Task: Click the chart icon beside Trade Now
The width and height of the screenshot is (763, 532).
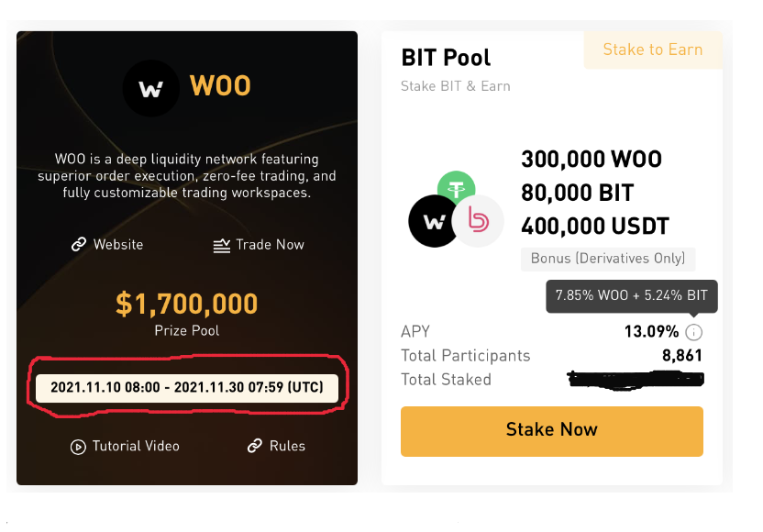Action: click(221, 245)
